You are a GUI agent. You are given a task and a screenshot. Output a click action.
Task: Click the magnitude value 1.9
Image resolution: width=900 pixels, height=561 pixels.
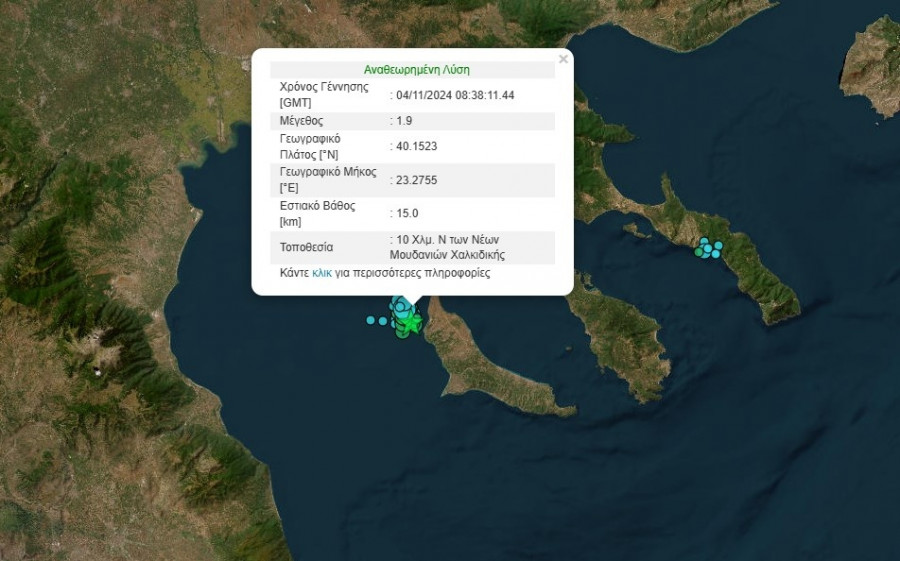coord(405,120)
